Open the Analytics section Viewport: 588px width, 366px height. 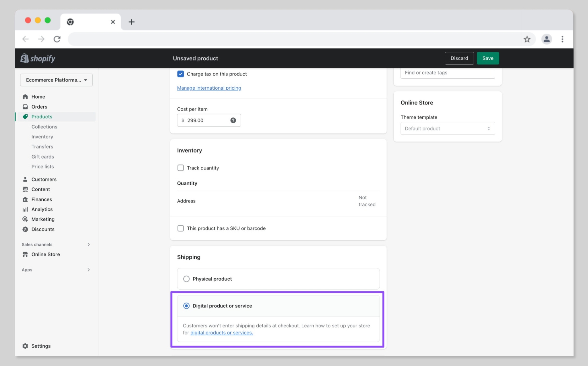(x=42, y=209)
